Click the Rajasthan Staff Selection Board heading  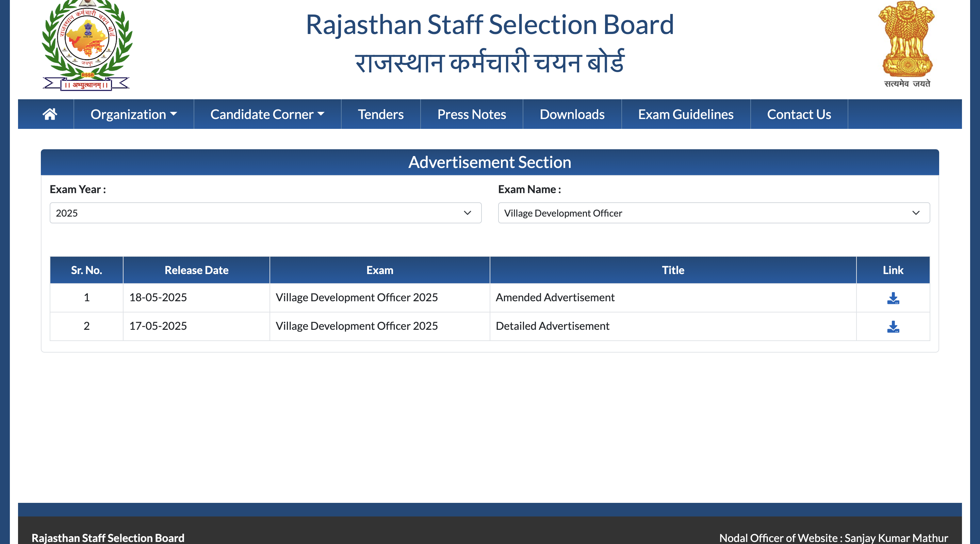490,25
